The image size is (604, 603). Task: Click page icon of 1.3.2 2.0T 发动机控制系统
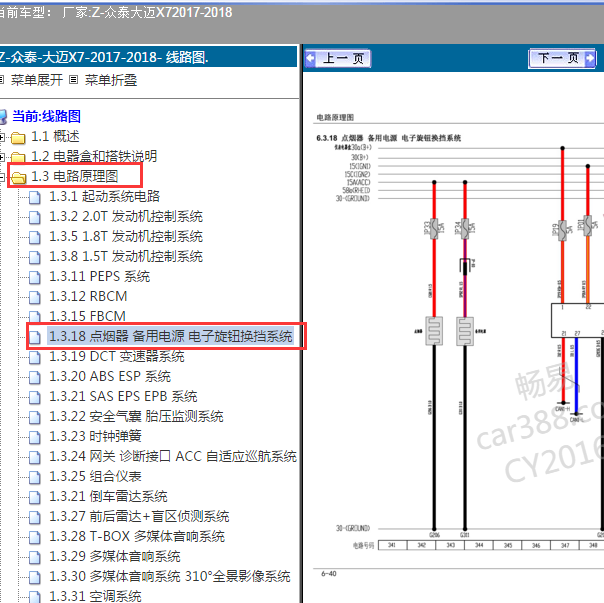35,217
